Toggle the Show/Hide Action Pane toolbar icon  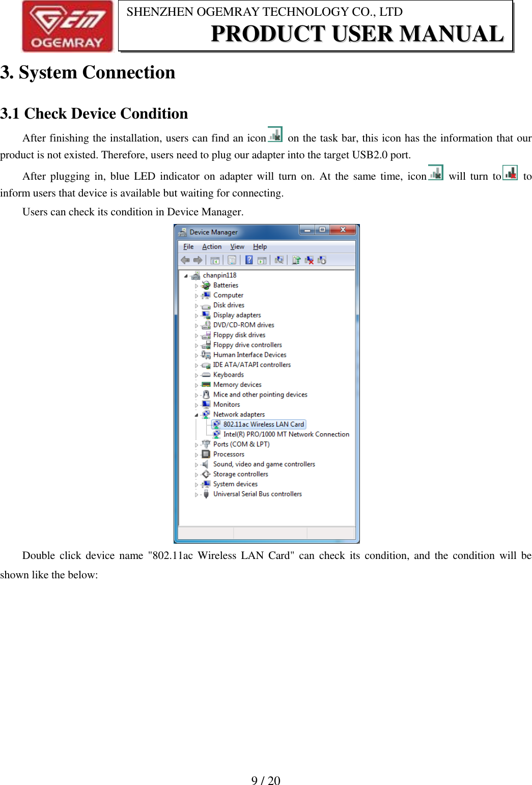pos(262,260)
